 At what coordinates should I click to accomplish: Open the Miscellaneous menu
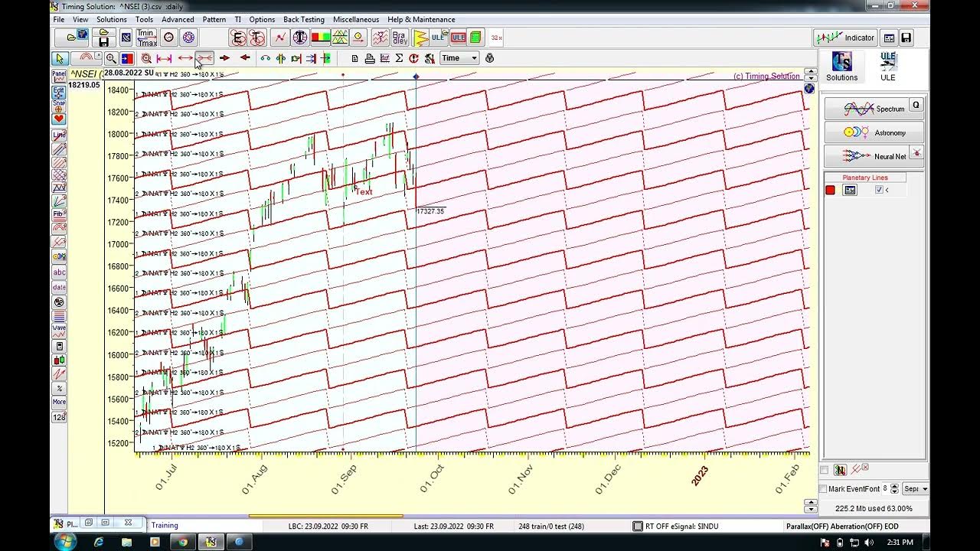355,19
